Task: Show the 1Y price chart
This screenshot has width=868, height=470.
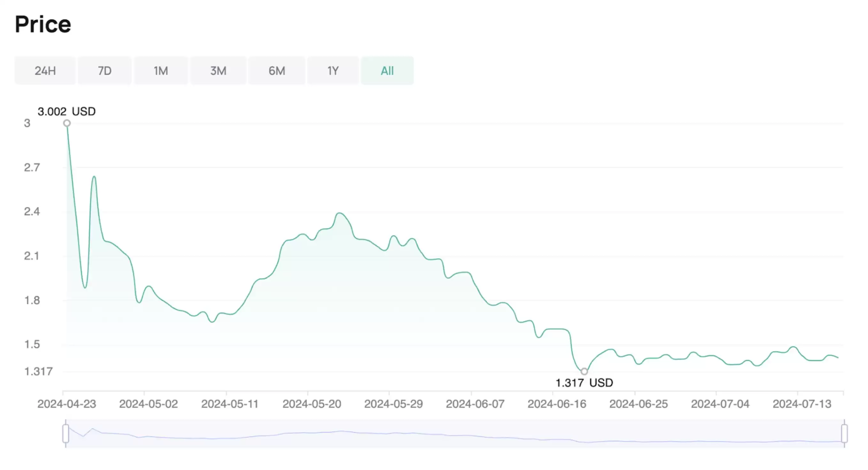Action: 333,70
